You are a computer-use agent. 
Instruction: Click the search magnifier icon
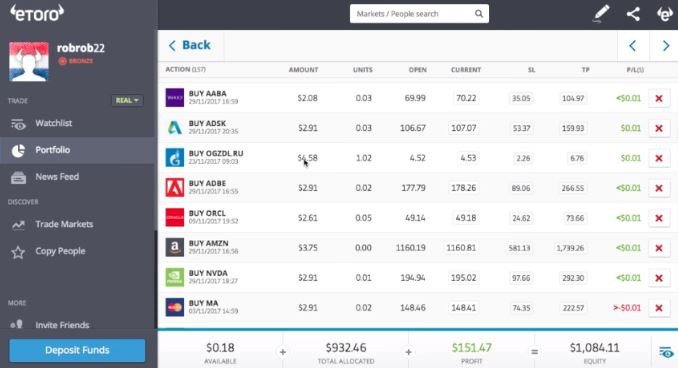tap(479, 14)
